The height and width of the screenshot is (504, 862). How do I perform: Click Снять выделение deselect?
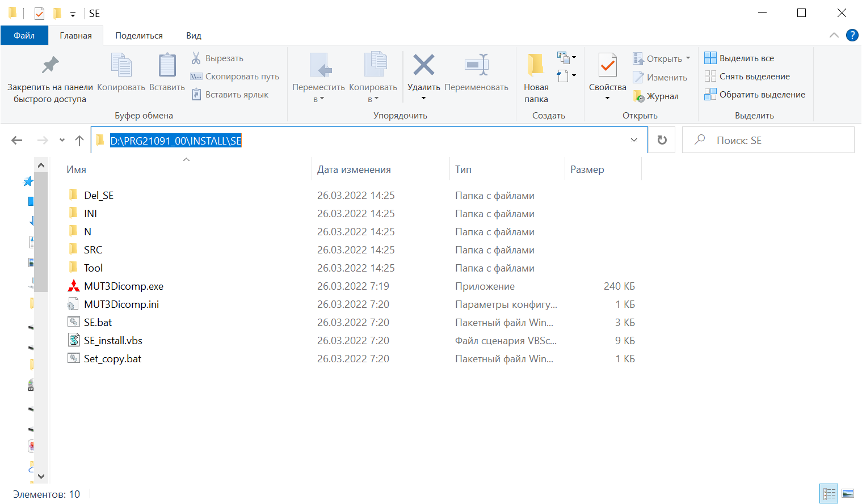tap(747, 77)
